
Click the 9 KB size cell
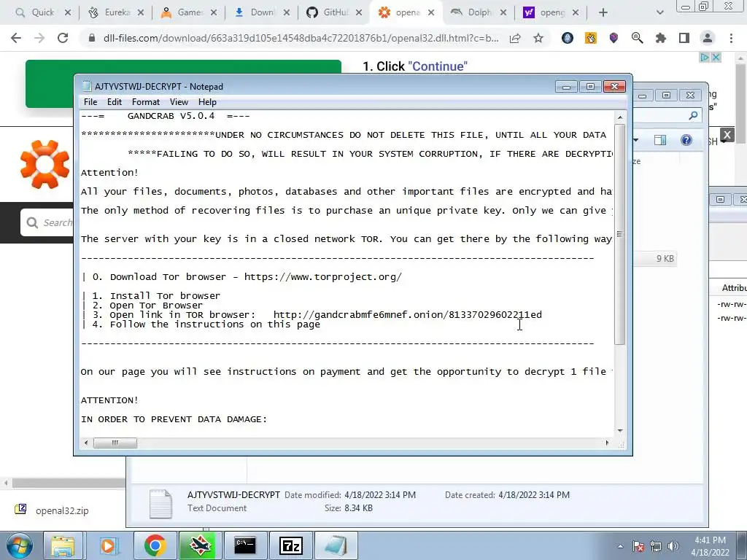(x=665, y=259)
